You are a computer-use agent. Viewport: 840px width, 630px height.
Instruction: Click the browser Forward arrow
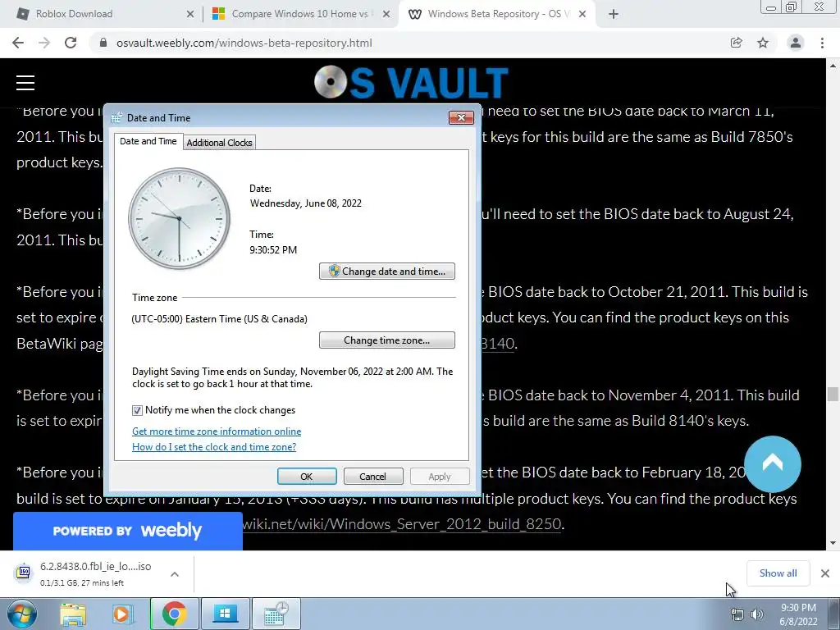44,43
